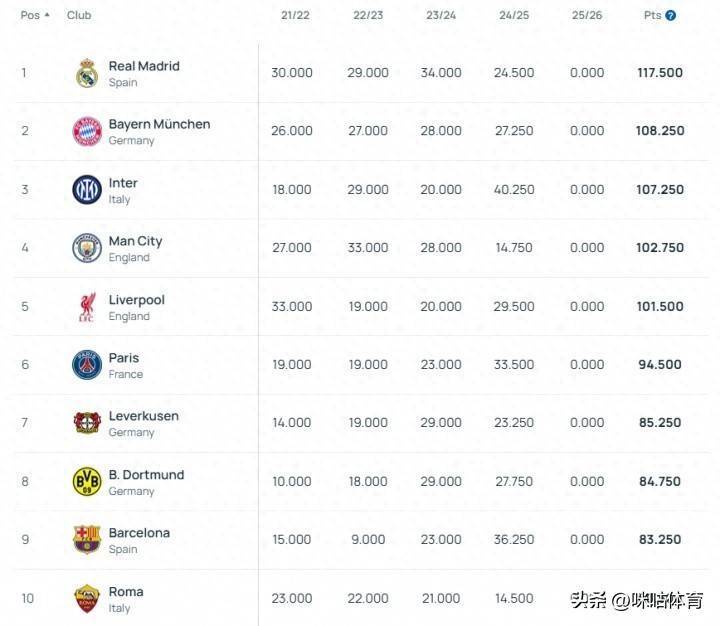Select the 24/25 season column header
Viewport: 720px width, 626px height.
[514, 15]
